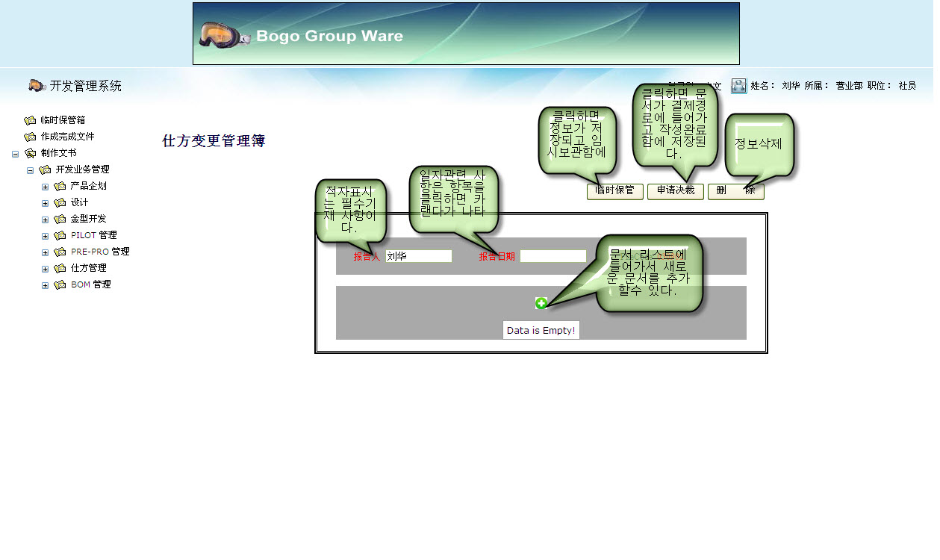The width and height of the screenshot is (940, 560).
Task: Click the folder icon beside 临时保管箱
Action: [30, 120]
